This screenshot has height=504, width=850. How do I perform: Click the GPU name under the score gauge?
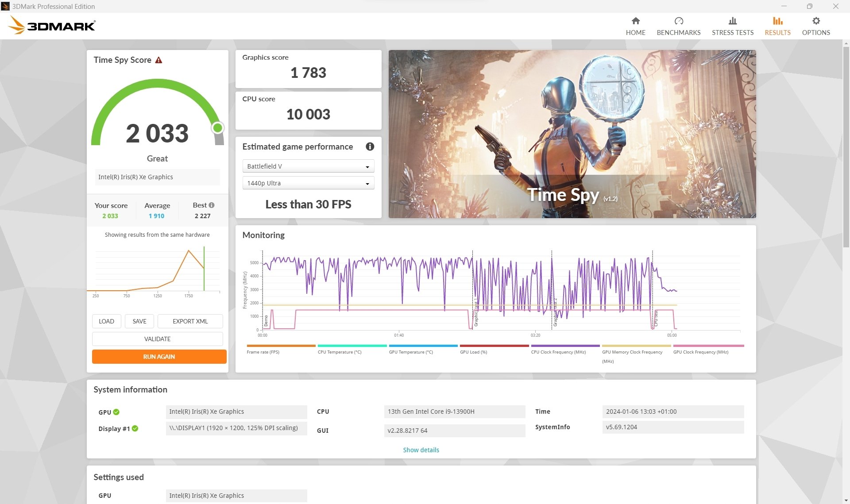(157, 177)
